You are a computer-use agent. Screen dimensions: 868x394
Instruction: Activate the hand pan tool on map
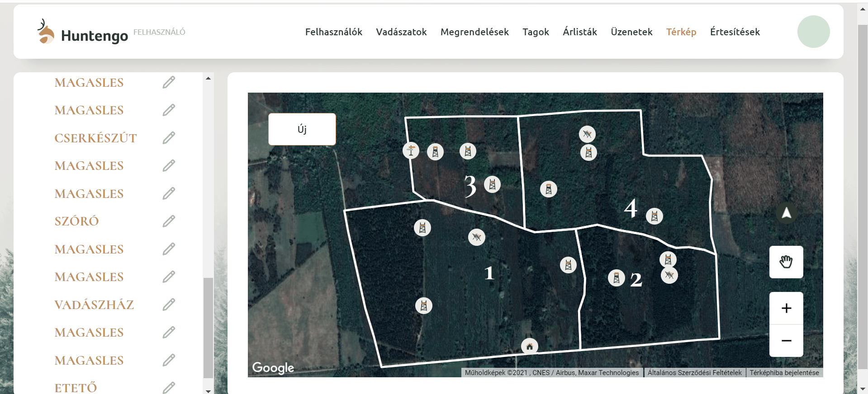(x=786, y=262)
